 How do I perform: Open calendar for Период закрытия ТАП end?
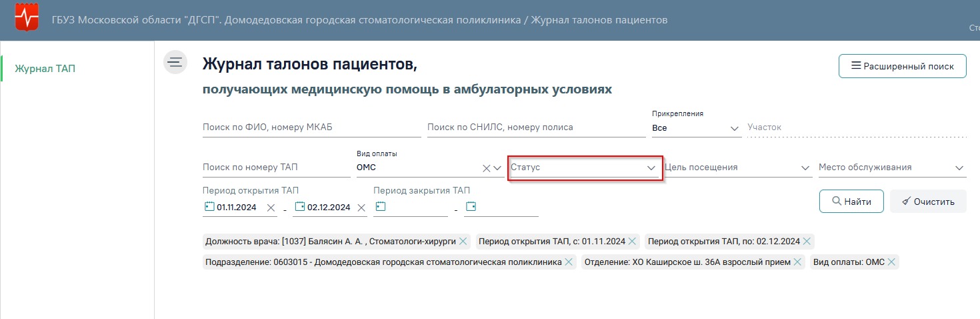coord(471,207)
